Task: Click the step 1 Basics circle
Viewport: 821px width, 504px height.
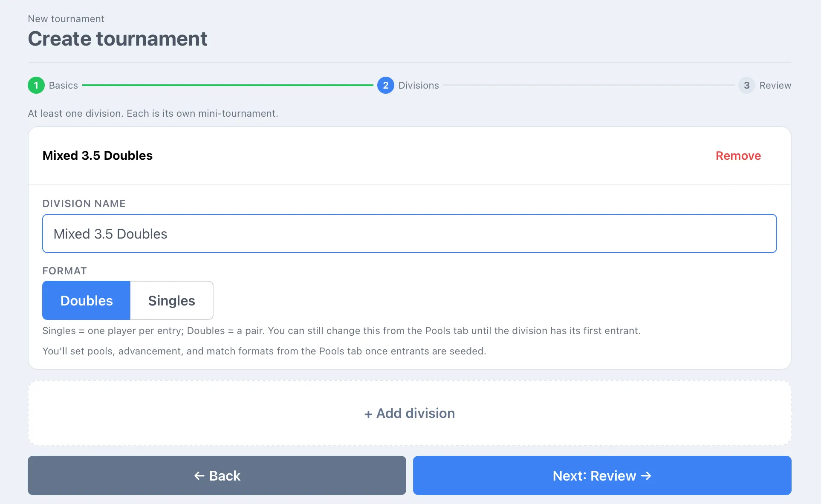Action: [x=36, y=85]
